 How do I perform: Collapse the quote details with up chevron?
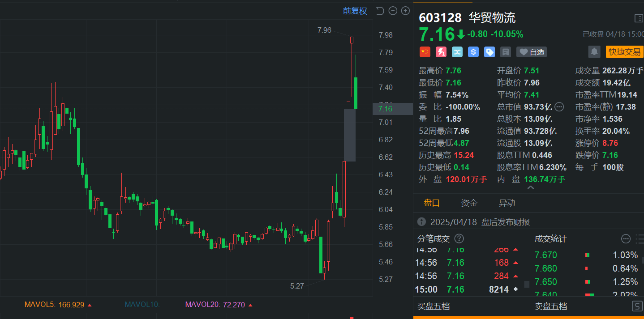click(530, 188)
